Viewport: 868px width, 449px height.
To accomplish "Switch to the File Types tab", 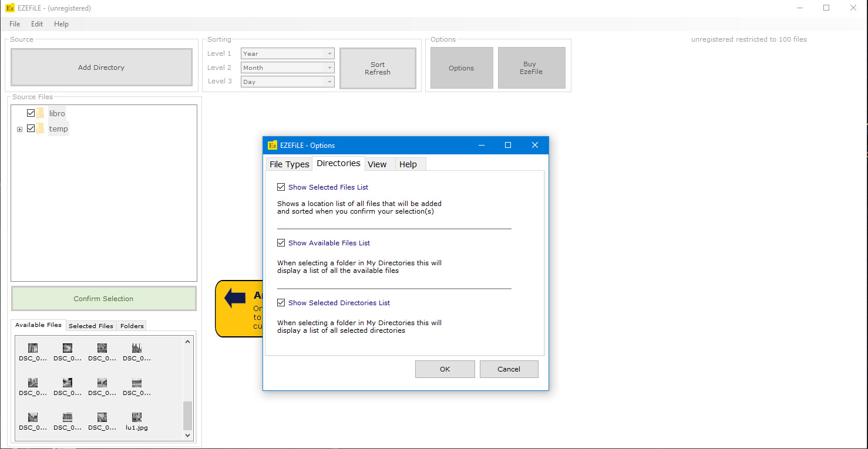I will [x=289, y=164].
